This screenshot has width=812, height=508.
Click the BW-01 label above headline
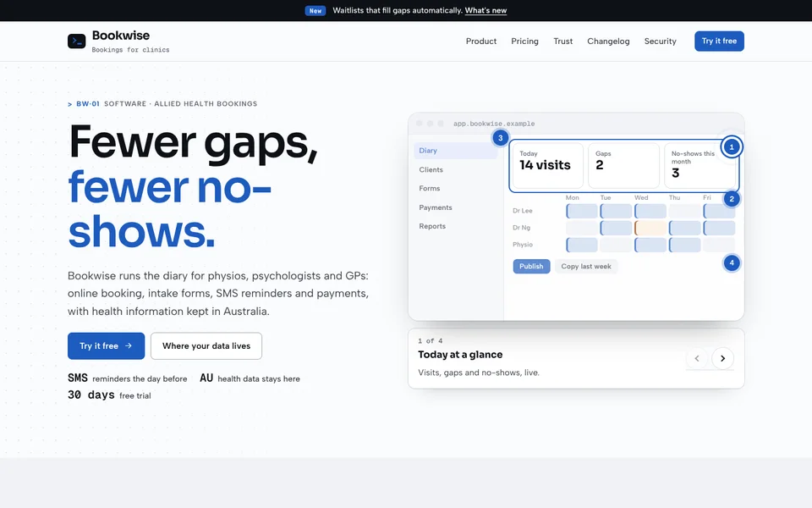click(x=87, y=103)
